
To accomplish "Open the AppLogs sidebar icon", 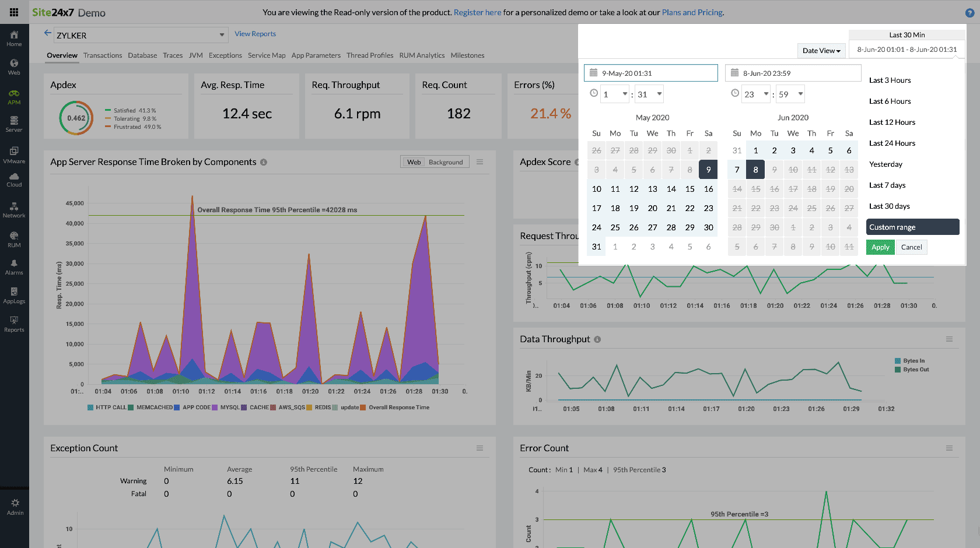I will click(14, 296).
